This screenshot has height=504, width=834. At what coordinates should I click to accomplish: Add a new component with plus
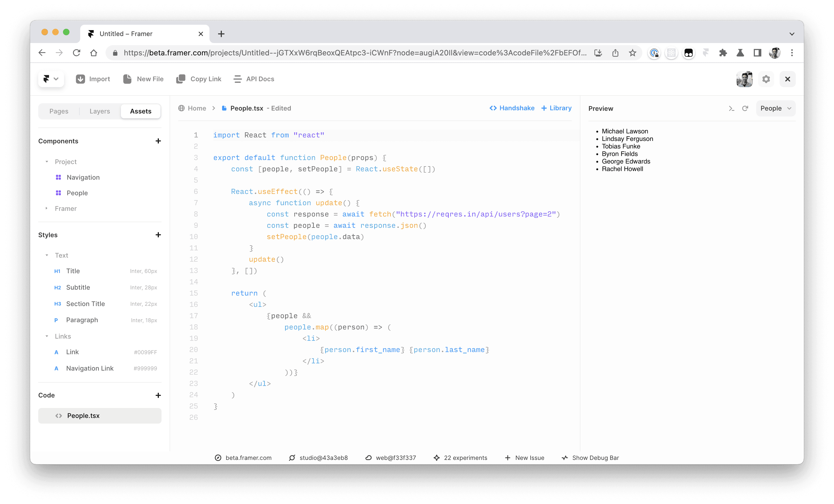click(158, 141)
